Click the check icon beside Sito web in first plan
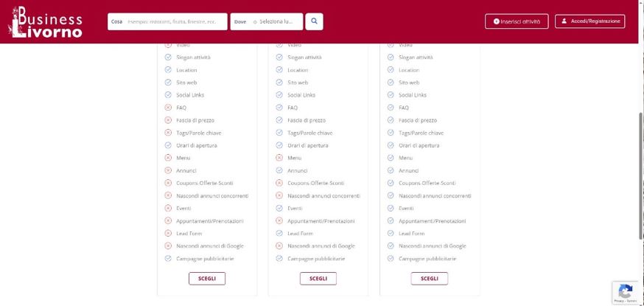 point(168,83)
